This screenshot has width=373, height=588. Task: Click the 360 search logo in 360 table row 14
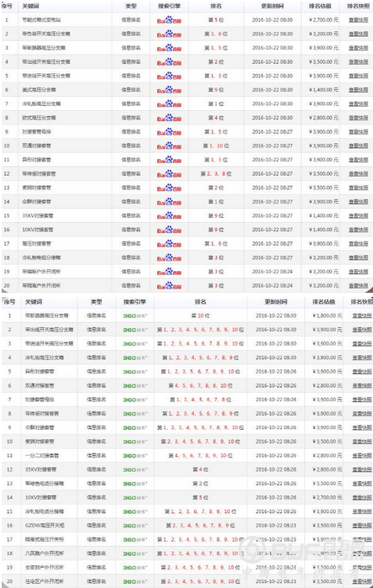134,498
